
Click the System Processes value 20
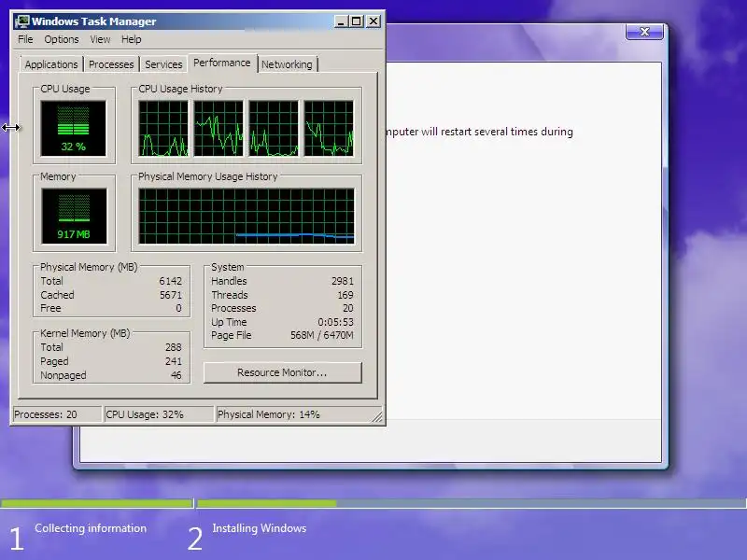pos(348,308)
